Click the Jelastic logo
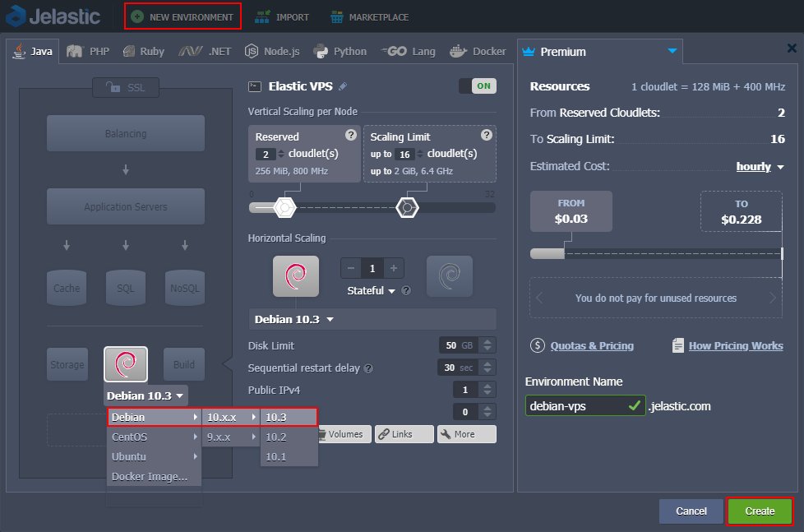 51,16
